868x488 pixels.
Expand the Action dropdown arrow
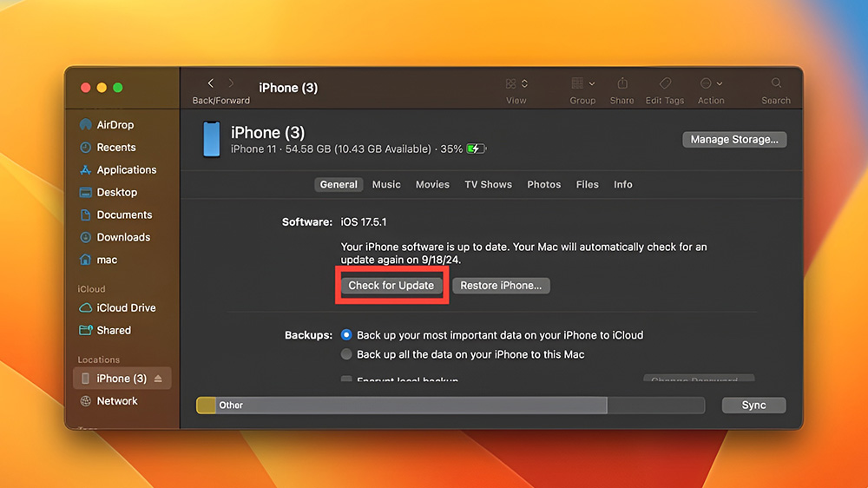point(720,83)
